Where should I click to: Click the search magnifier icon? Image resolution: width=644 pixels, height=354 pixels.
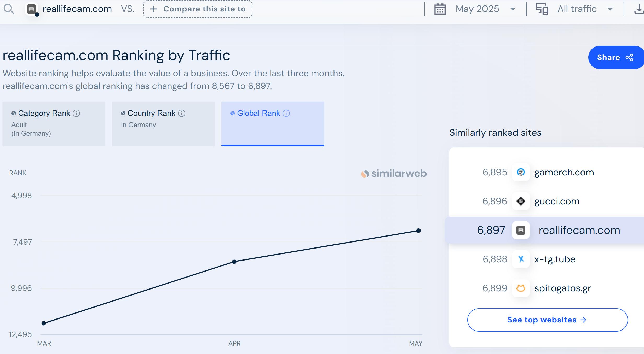point(9,9)
